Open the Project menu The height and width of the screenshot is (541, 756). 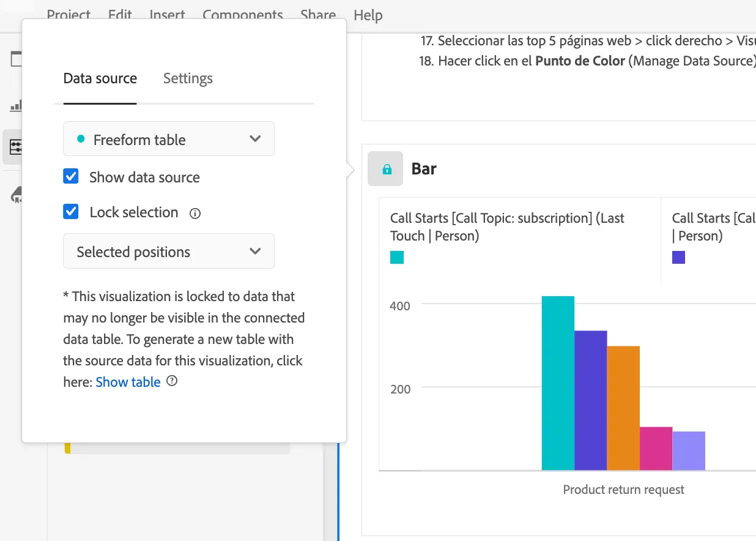coord(69,15)
